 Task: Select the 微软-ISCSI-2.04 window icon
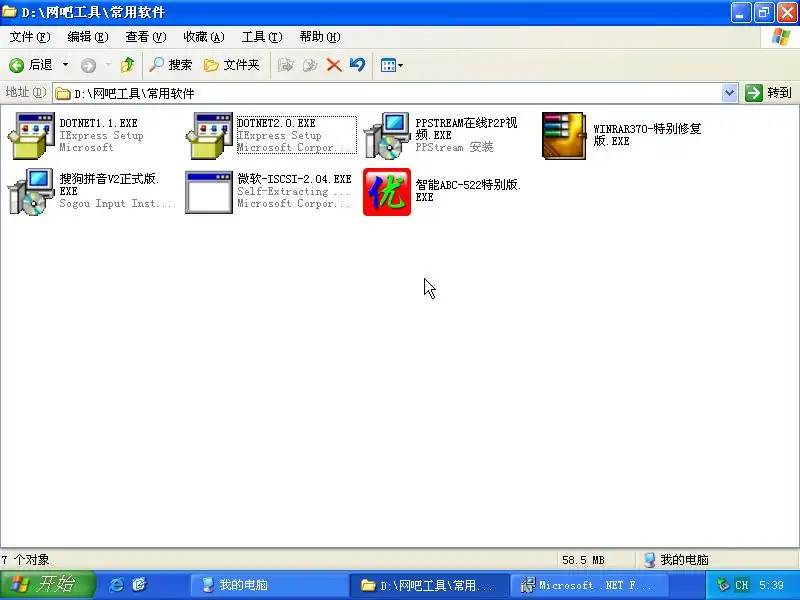pos(209,192)
